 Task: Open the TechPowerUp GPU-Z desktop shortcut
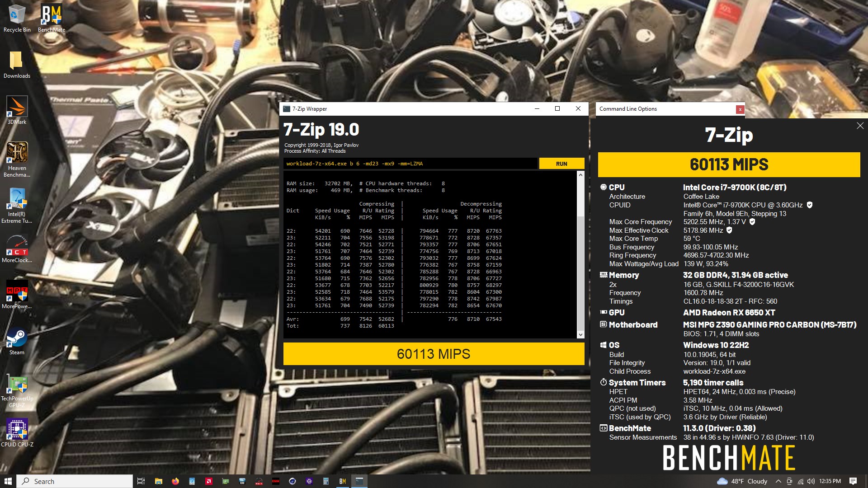click(x=17, y=390)
